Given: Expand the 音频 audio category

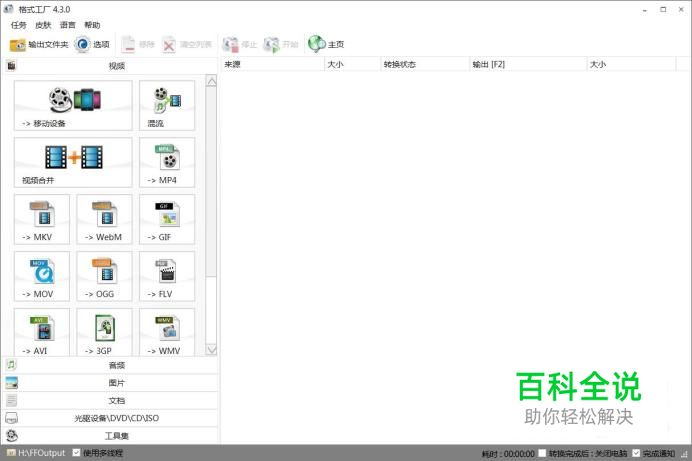Looking at the screenshot, I should pos(110,365).
